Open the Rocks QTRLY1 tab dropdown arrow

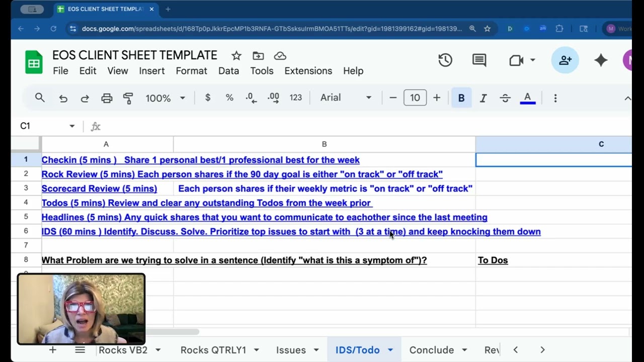tap(256, 350)
